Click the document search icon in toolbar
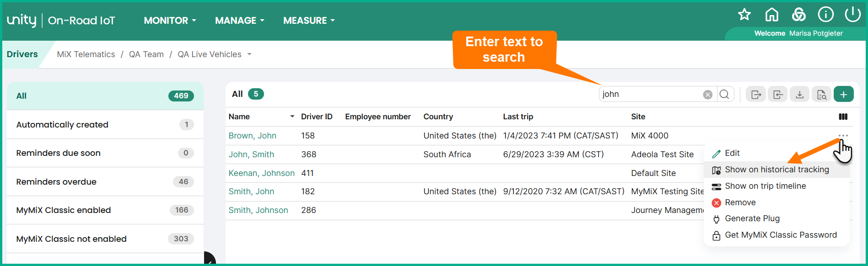 tap(821, 94)
